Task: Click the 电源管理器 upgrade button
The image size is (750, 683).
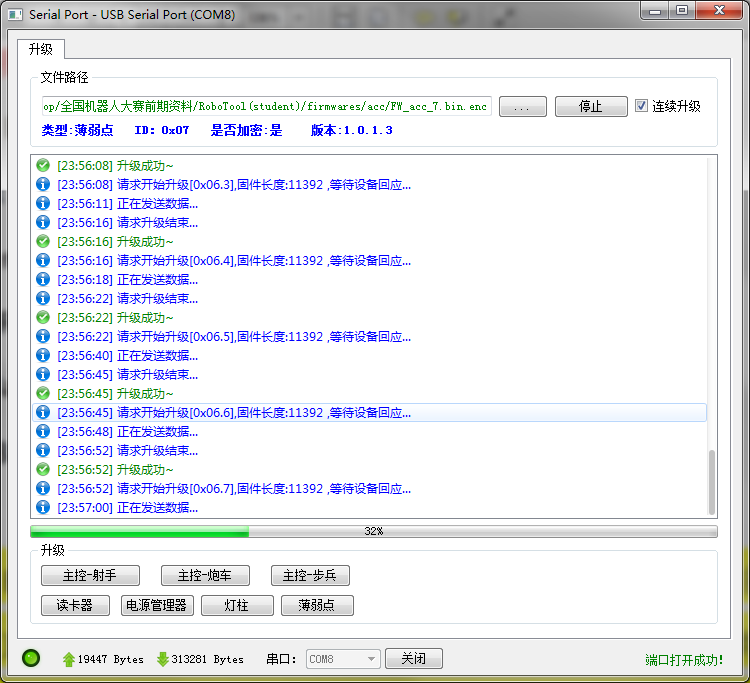Action: pyautogui.click(x=157, y=606)
